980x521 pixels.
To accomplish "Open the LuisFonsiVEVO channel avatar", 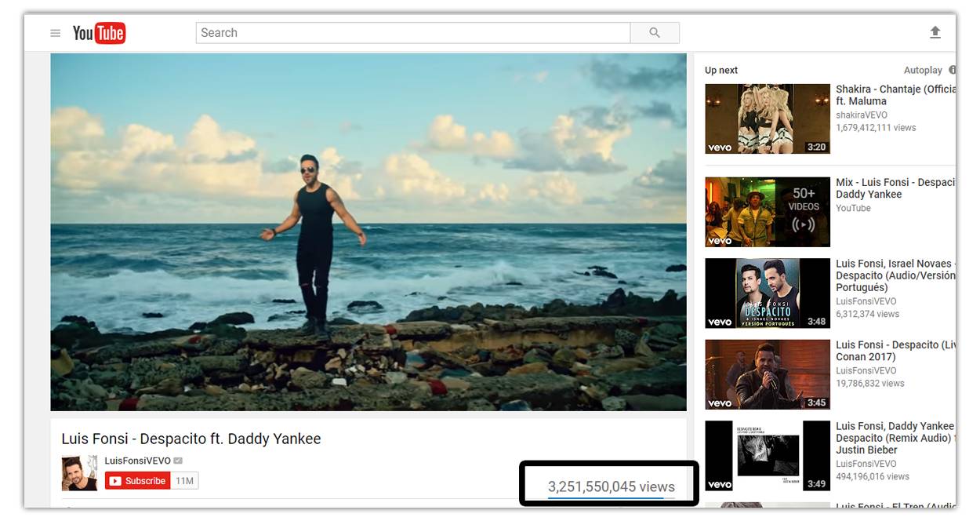I will click(80, 472).
